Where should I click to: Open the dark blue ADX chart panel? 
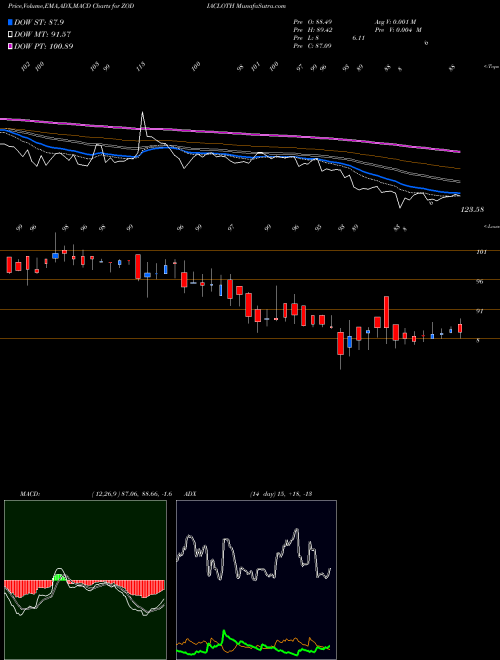(x=256, y=580)
